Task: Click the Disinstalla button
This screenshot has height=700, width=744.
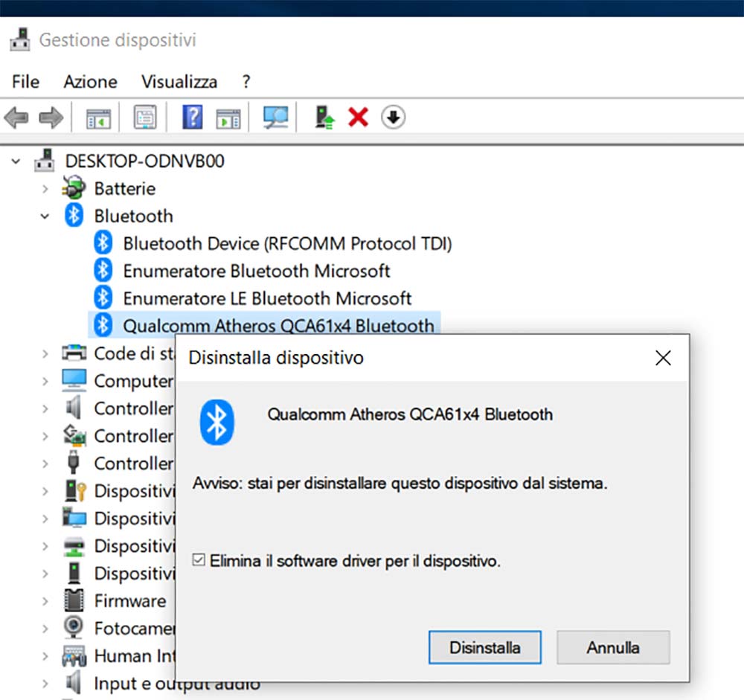Action: click(x=484, y=647)
